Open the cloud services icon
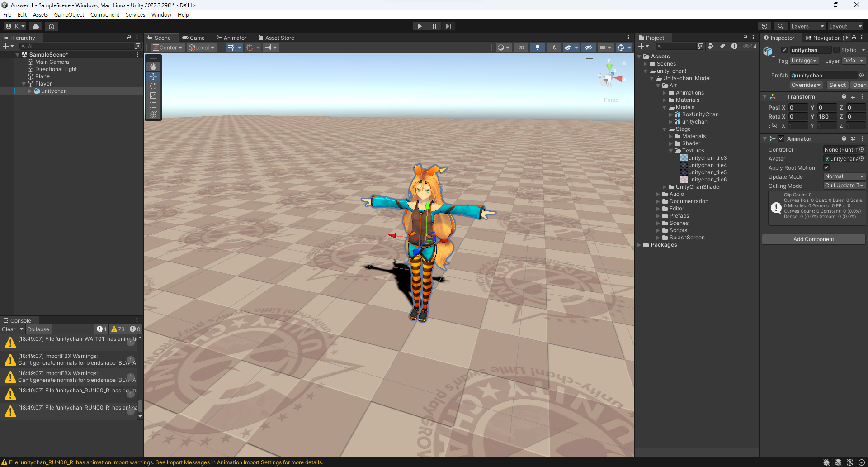Image resolution: width=868 pixels, height=467 pixels. click(x=36, y=26)
